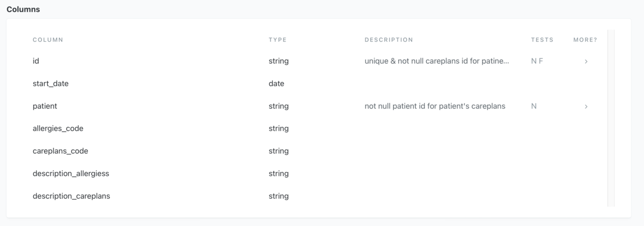Click the vertical scrollbar of columns table
The image size is (644, 226).
(x=611, y=118)
